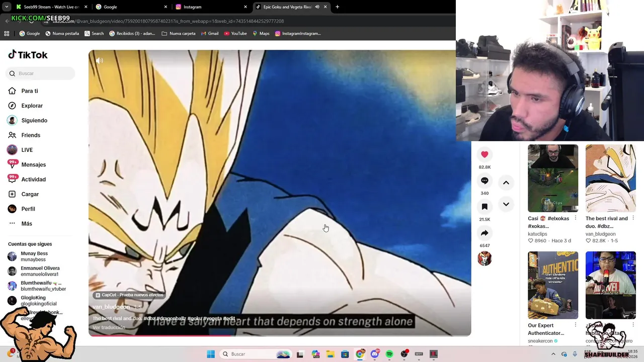Open the Vegeta 'The best rival and duo' thumbnail
This screenshot has height=362, width=644.
[x=611, y=178]
